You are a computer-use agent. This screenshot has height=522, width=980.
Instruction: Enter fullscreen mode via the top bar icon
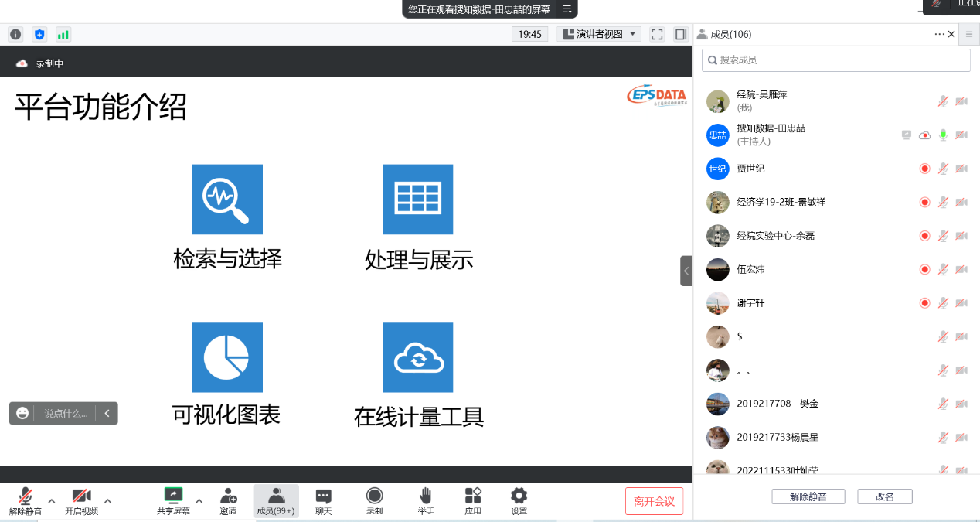pyautogui.click(x=657, y=34)
